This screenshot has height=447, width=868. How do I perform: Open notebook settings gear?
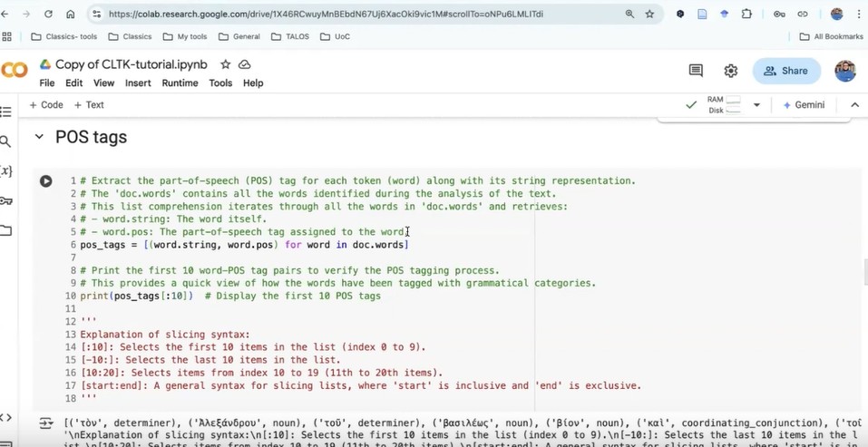coord(730,71)
